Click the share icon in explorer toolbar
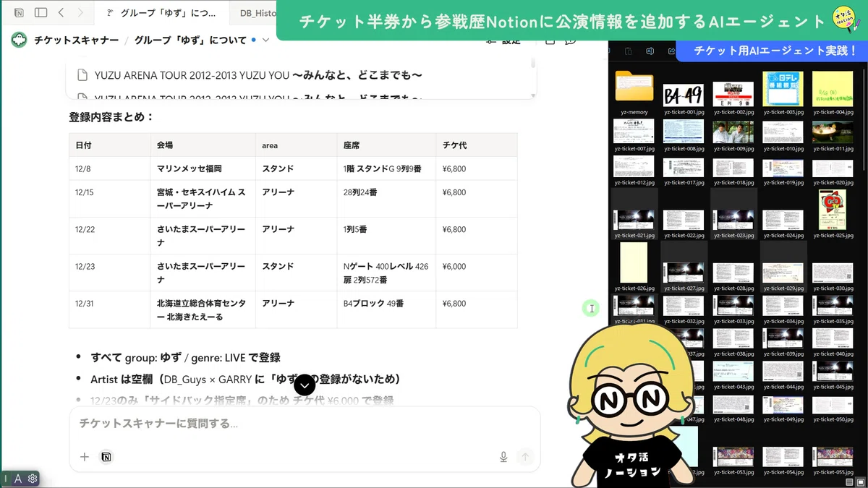Image resolution: width=868 pixels, height=488 pixels. tap(671, 51)
